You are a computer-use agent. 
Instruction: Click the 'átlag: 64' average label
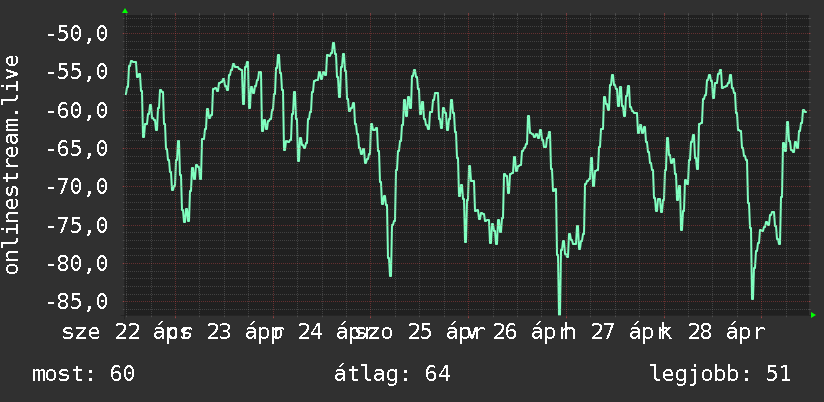pyautogui.click(x=392, y=374)
